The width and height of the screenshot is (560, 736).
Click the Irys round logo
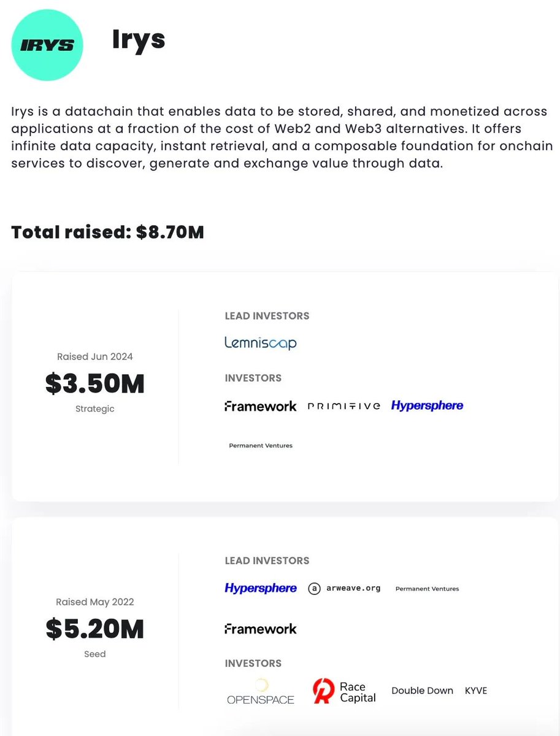click(x=47, y=45)
